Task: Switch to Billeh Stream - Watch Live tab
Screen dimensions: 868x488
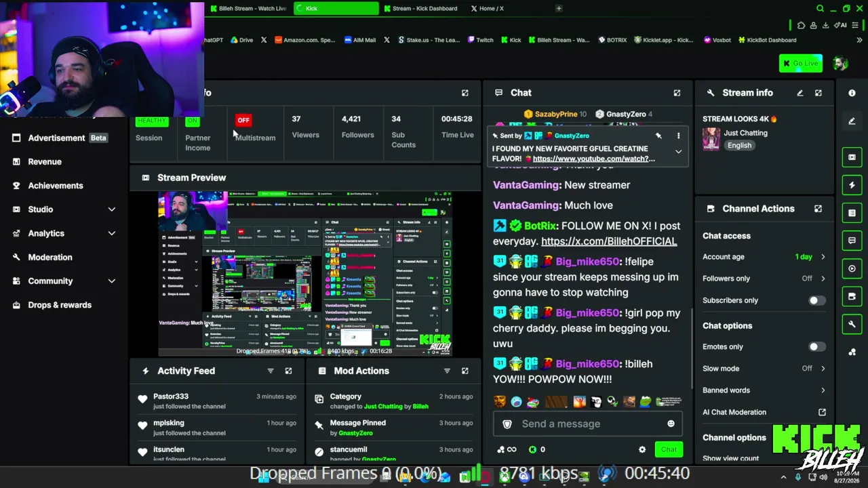Action: [x=248, y=9]
